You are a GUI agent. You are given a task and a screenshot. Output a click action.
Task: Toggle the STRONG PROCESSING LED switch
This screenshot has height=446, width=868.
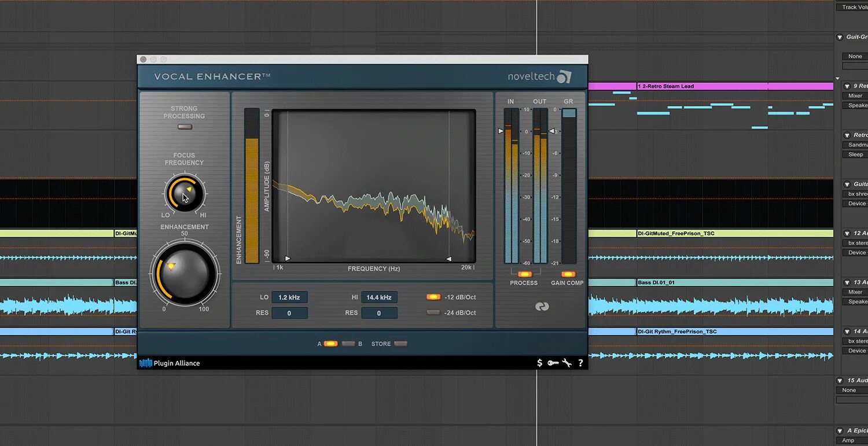pyautogui.click(x=185, y=127)
